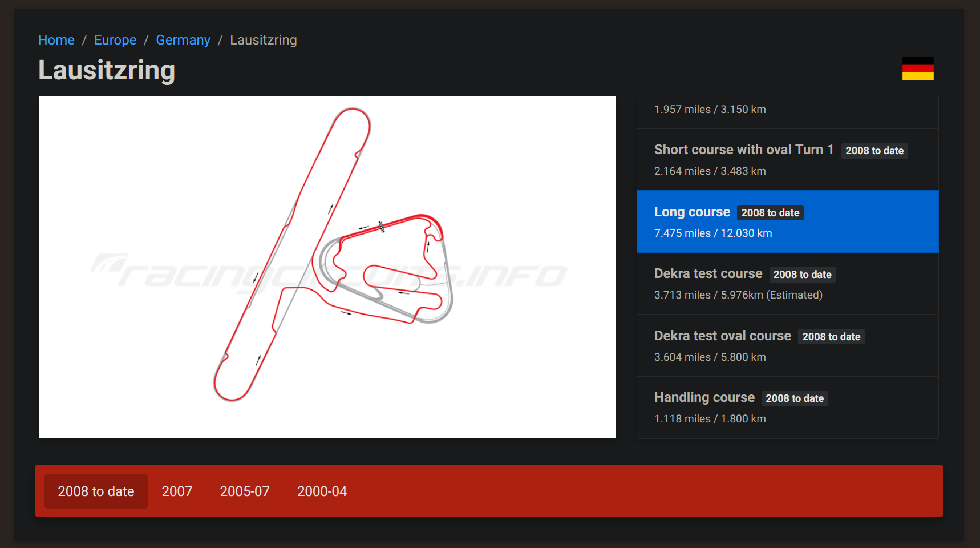Click the 3.604 miles / 5.800 km text
Screen dimensions: 980x548
710,357
